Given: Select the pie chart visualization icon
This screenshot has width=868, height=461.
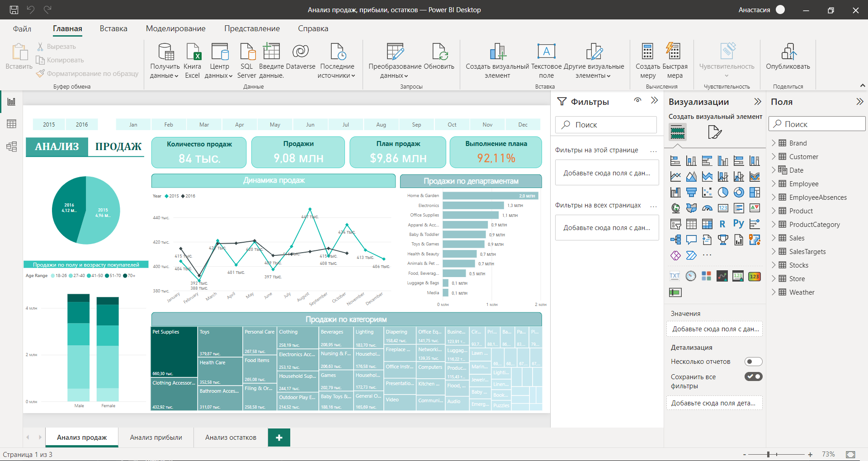Looking at the screenshot, I should pos(723,193).
